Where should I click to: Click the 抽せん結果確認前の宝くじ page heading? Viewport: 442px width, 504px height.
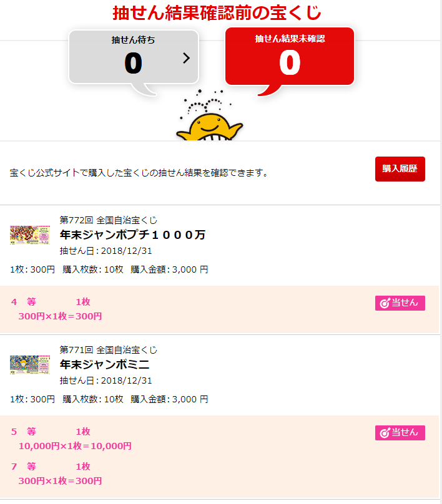pos(217,13)
